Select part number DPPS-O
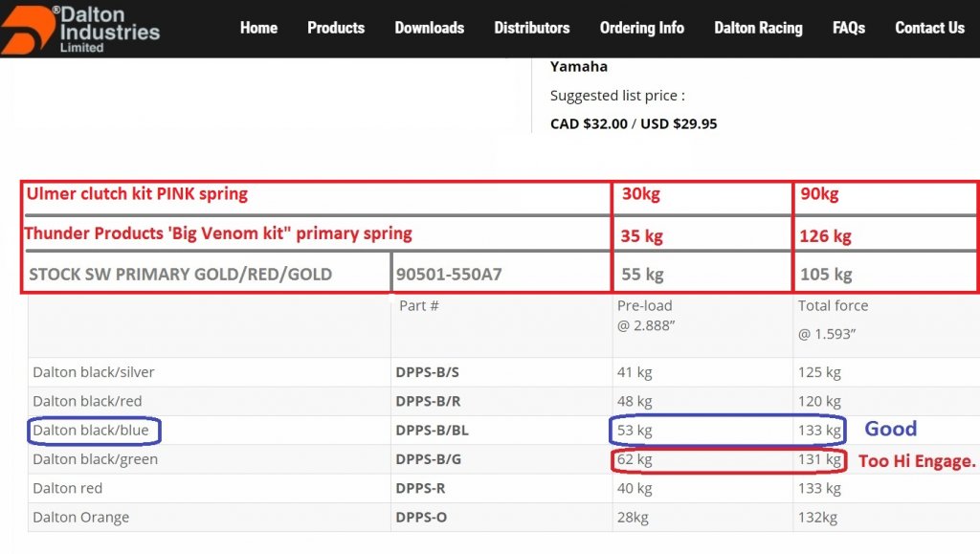Viewport: 980px width, 554px height. point(421,517)
